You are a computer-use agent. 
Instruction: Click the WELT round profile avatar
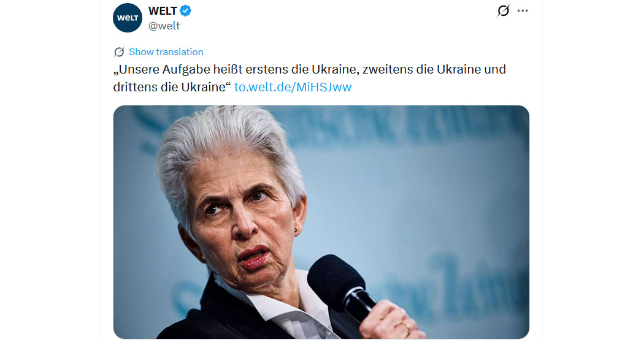click(x=128, y=18)
